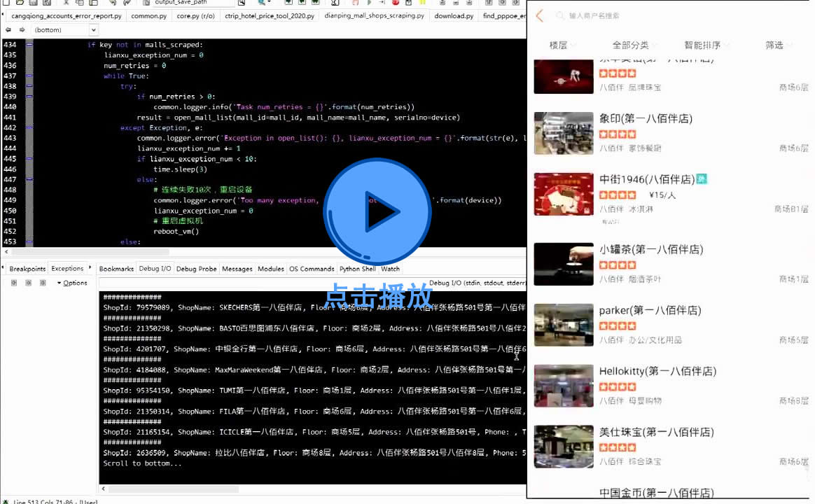
Task: Tap shop name 象印(第一八佰伴店)
Action: click(646, 118)
